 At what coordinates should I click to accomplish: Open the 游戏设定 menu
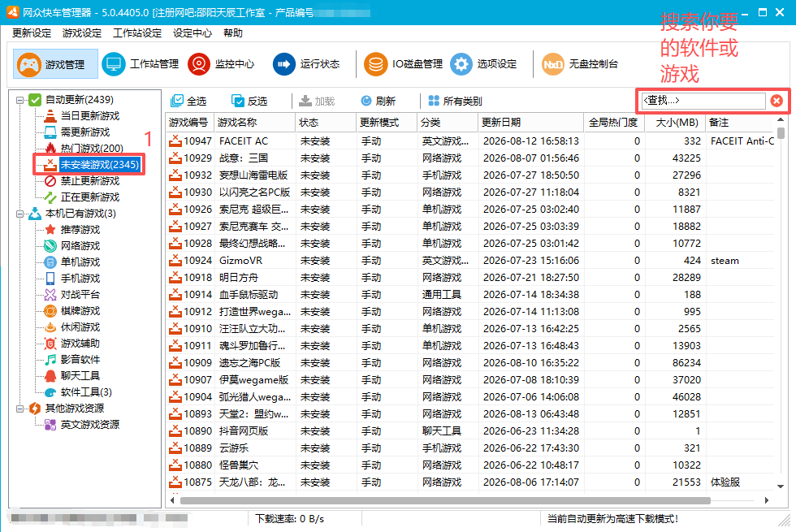click(82, 33)
